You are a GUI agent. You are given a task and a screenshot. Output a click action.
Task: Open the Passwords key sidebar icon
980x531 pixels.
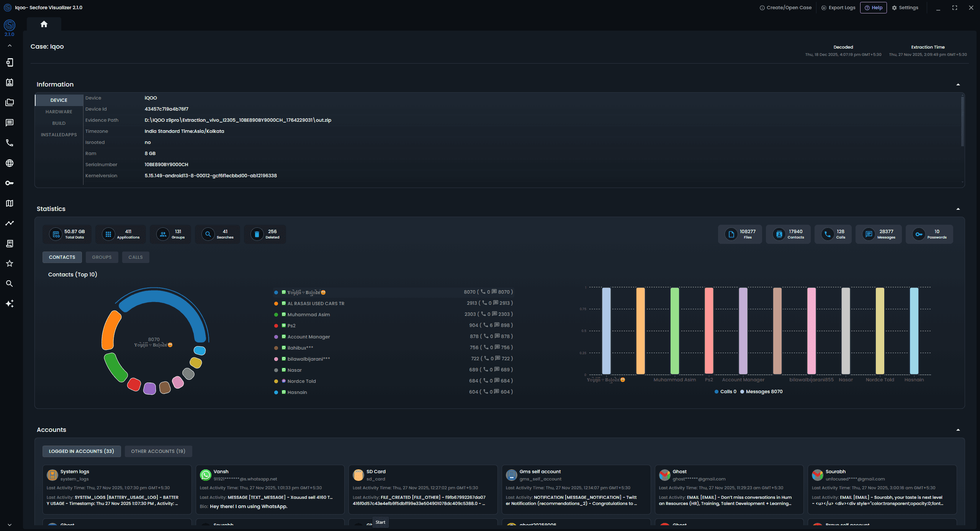pyautogui.click(x=10, y=183)
